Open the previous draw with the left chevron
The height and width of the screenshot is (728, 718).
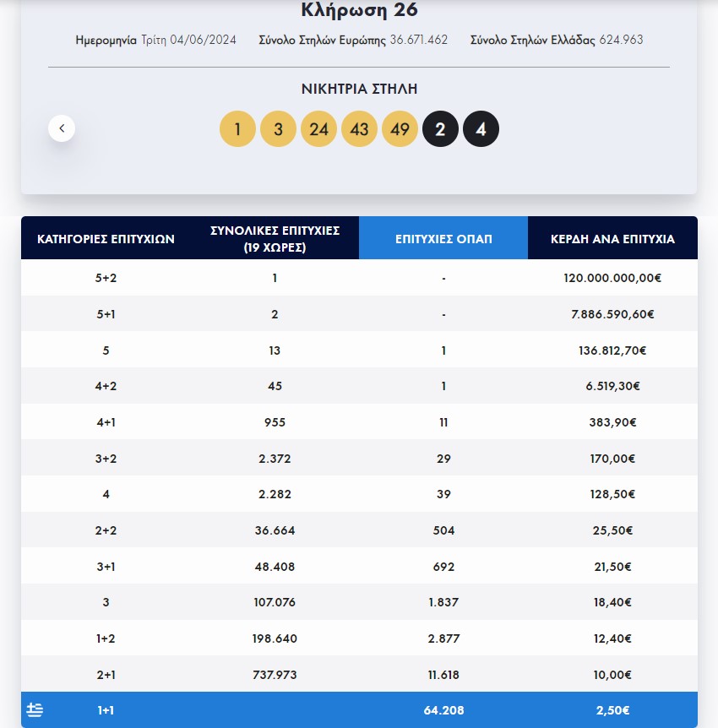[62, 128]
